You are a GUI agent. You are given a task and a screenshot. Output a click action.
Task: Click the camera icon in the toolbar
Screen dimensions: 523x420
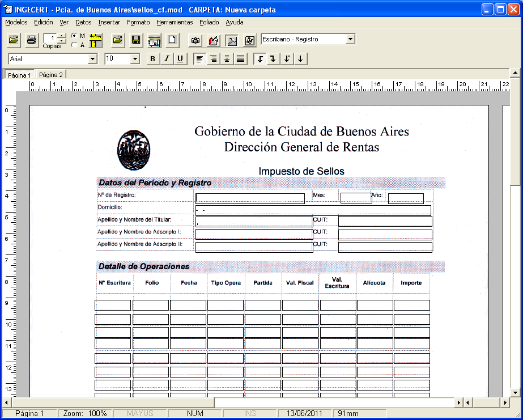[195, 40]
